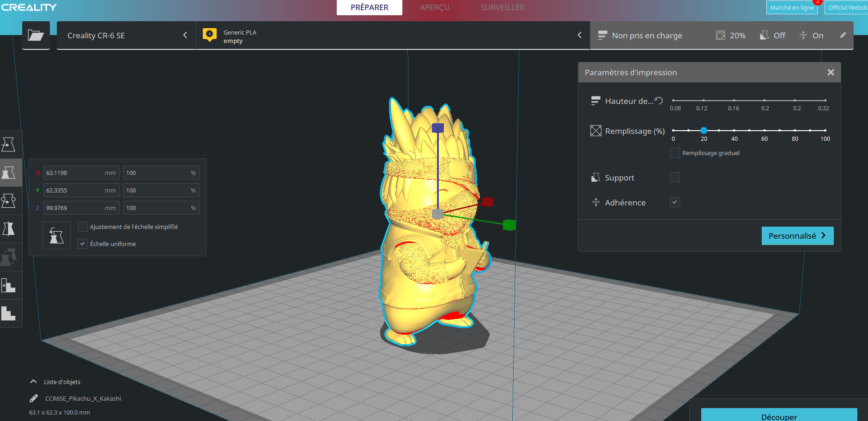Set infill slider to 100

825,130
